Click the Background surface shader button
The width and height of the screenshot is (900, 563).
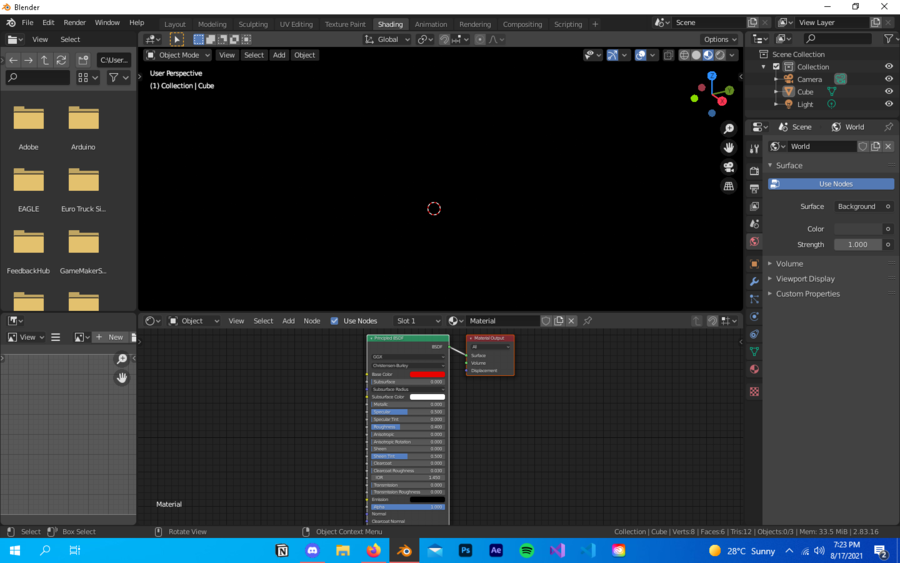856,206
